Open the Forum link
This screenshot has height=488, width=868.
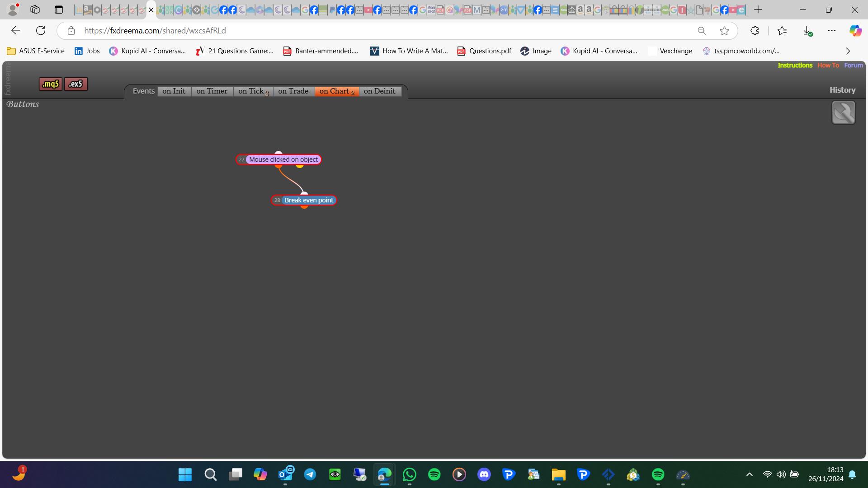pos(854,66)
